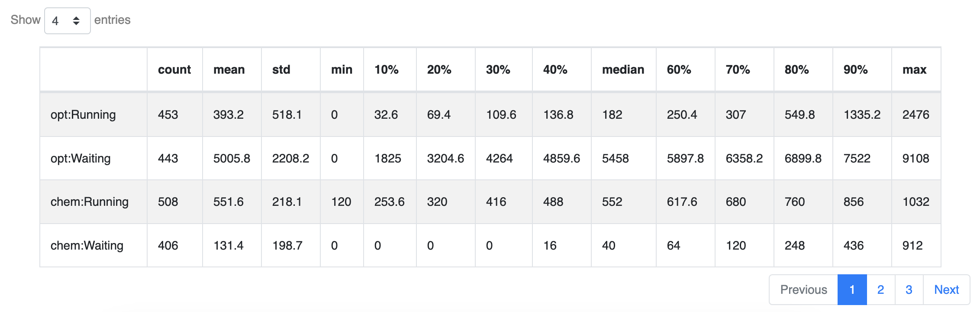Sort the table by the 10% column

pos(387,69)
